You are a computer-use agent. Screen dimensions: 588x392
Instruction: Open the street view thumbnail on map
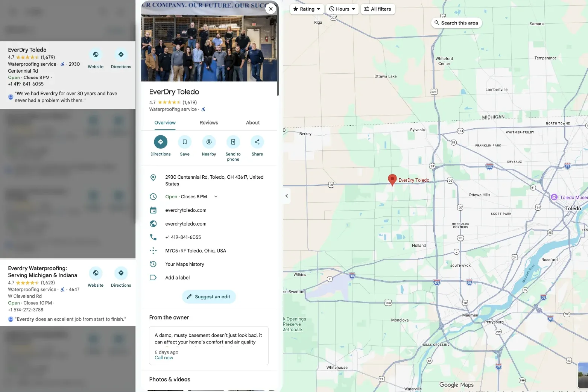pyautogui.click(x=583, y=375)
